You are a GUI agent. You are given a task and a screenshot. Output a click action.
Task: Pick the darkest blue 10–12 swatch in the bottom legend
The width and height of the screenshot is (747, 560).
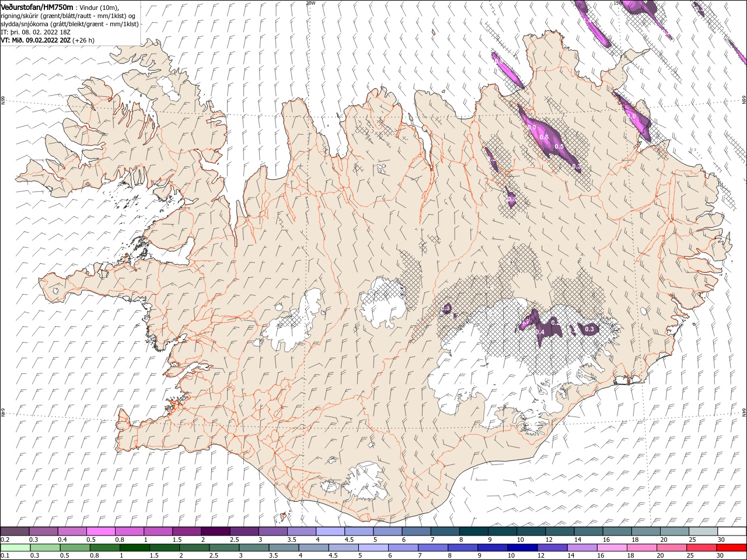tap(522, 548)
